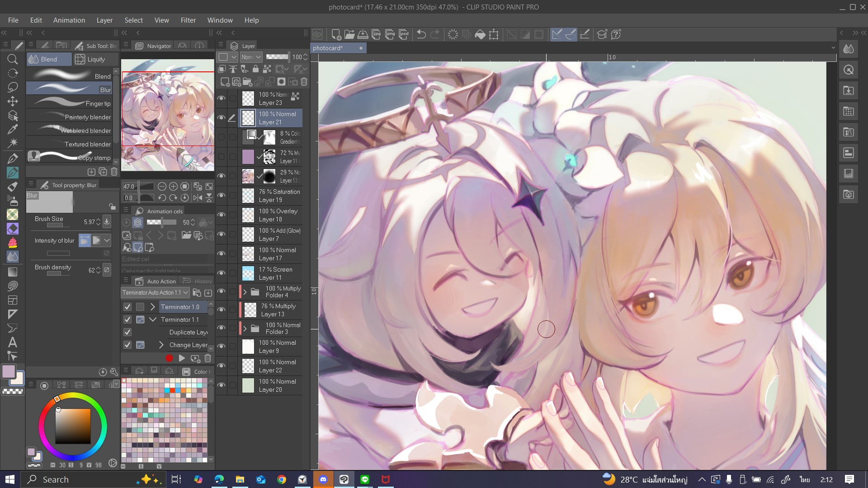Open Google Chrome from the taskbar
Image resolution: width=868 pixels, height=488 pixels.
coord(282,479)
